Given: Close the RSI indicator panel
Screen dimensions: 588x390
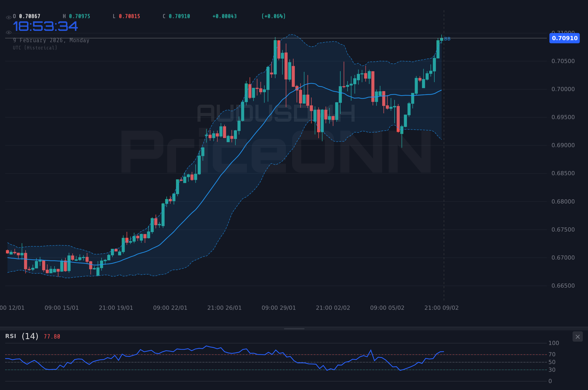Looking at the screenshot, I should click(577, 337).
